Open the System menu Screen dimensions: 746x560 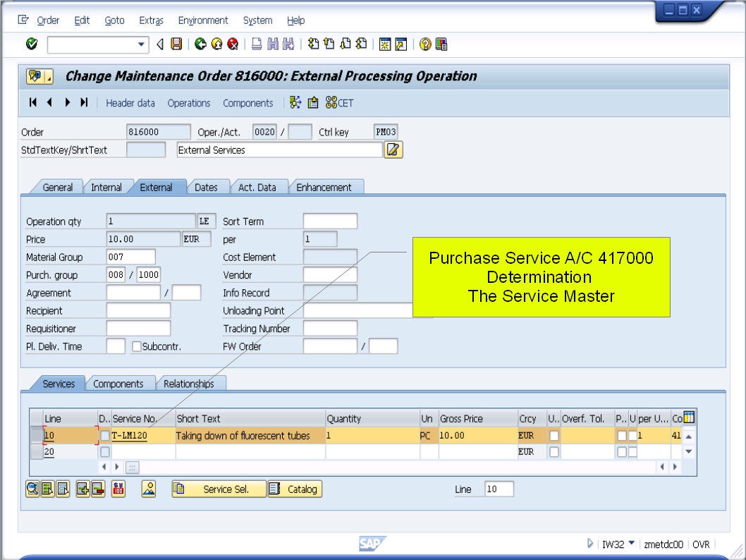[258, 20]
